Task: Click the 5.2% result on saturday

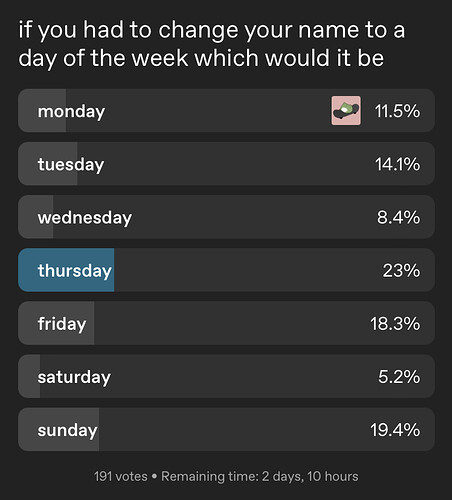Action: point(399,377)
